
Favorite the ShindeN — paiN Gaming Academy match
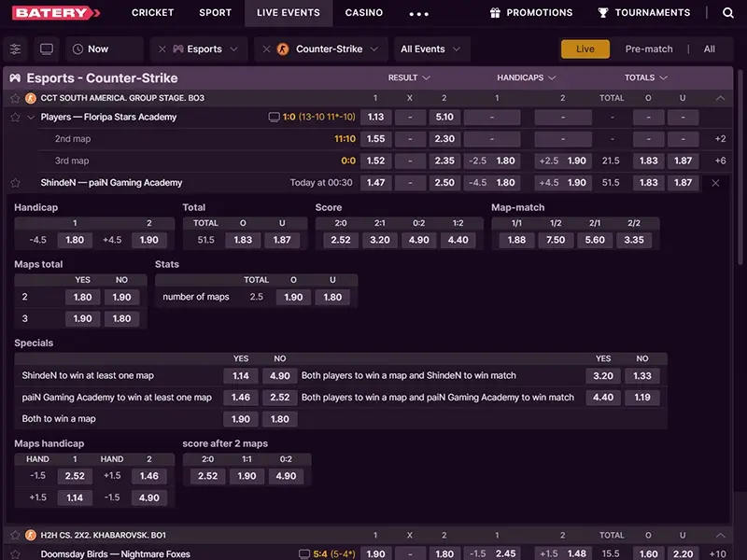(x=15, y=182)
